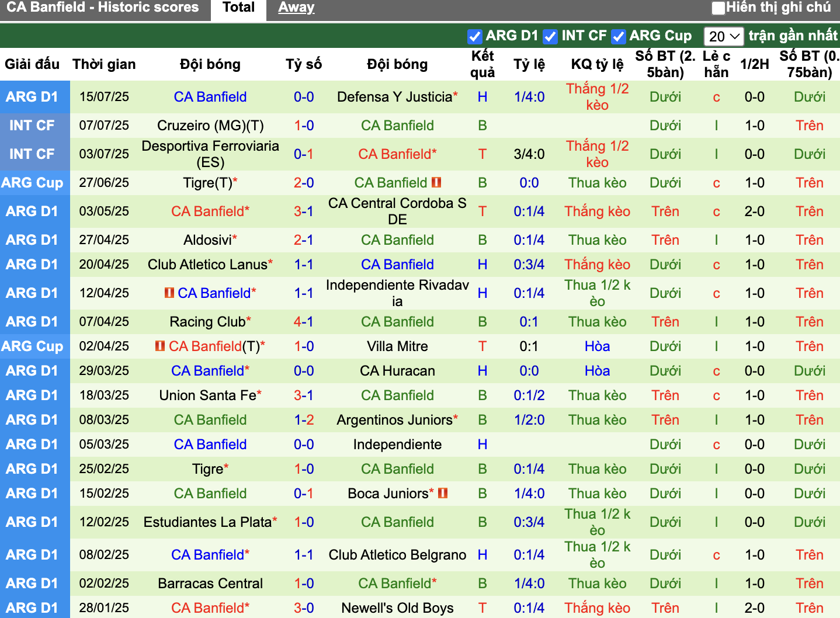Open Newell's Old Boys team link
840x618 pixels.
pyautogui.click(x=397, y=608)
